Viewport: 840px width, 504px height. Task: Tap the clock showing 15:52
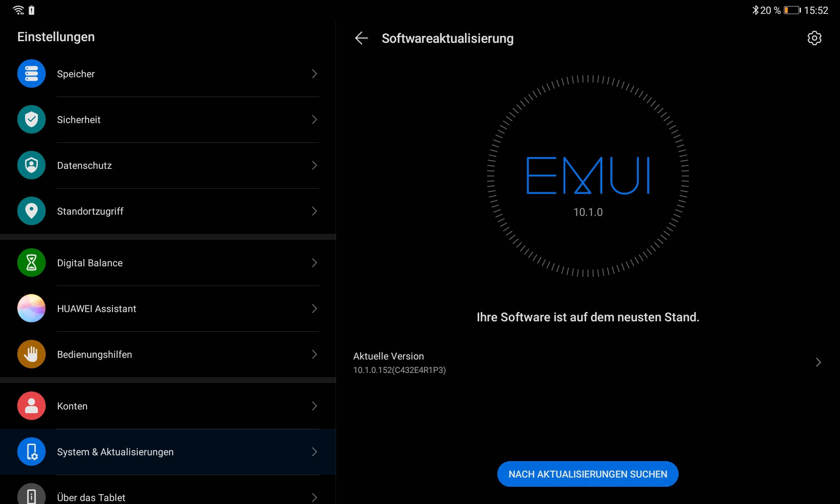click(x=816, y=10)
